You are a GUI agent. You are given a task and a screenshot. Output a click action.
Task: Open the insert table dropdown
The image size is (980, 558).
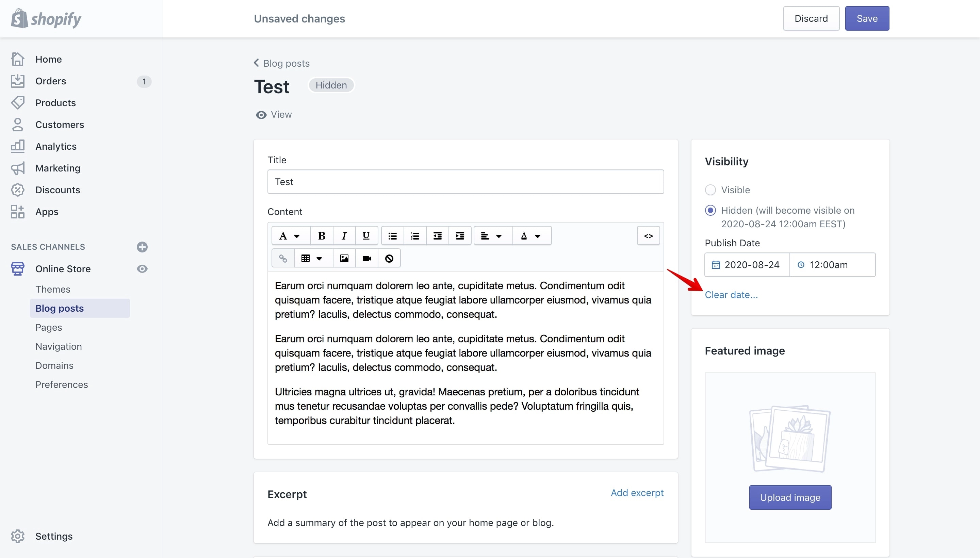313,258
